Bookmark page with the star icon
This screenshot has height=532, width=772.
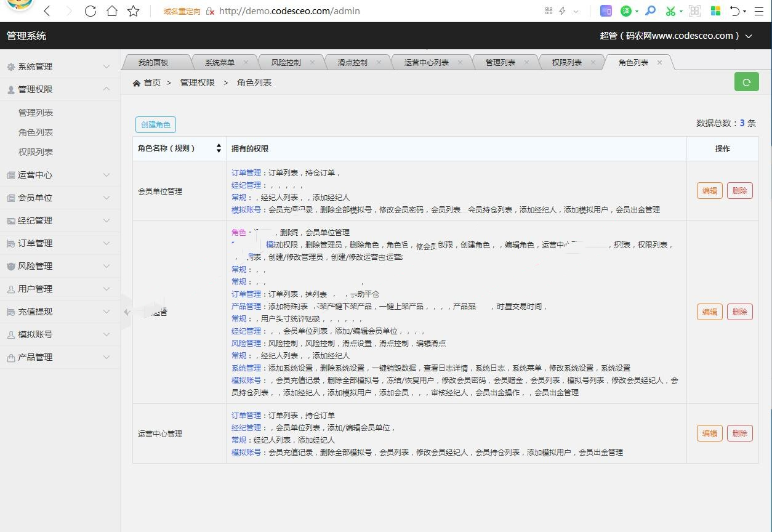133,11
